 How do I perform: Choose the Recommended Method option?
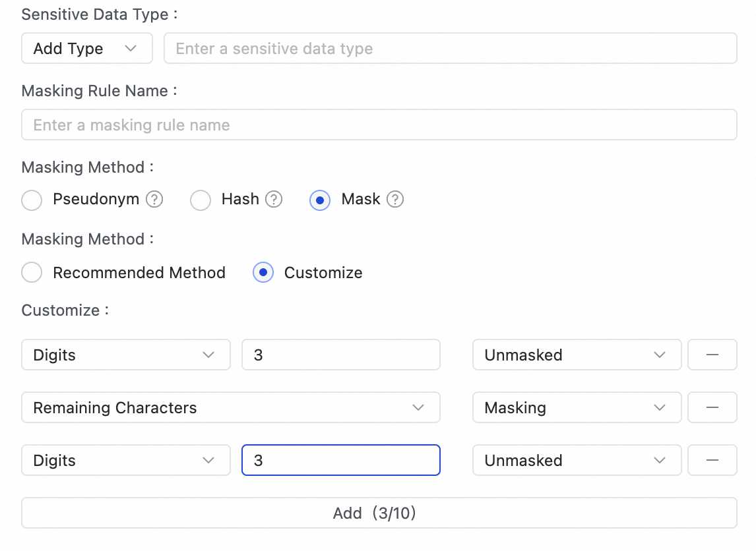(x=32, y=273)
